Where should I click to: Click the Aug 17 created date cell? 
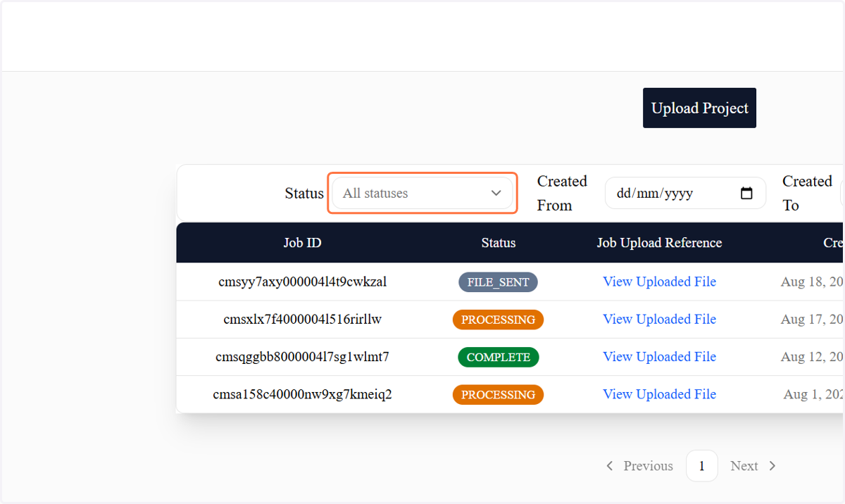point(813,319)
